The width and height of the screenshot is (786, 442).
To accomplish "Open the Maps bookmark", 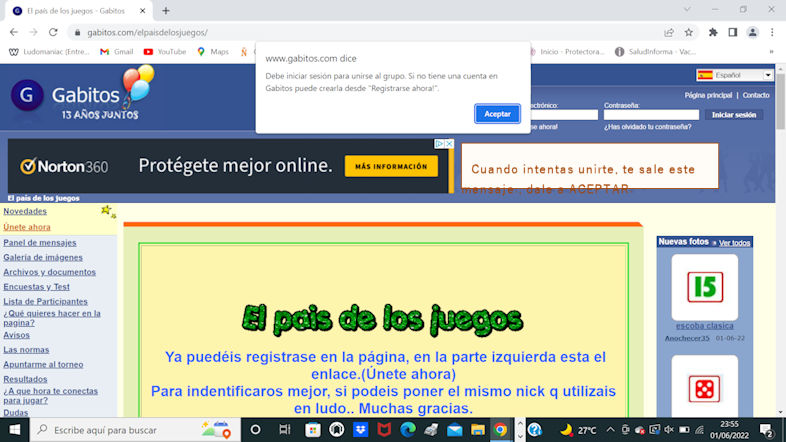I will pos(213,52).
